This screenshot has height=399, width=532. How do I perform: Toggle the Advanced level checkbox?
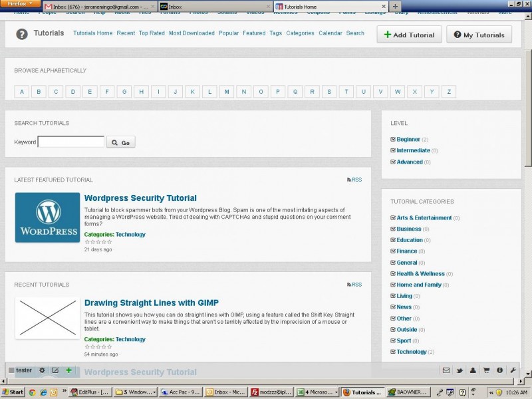click(x=393, y=162)
